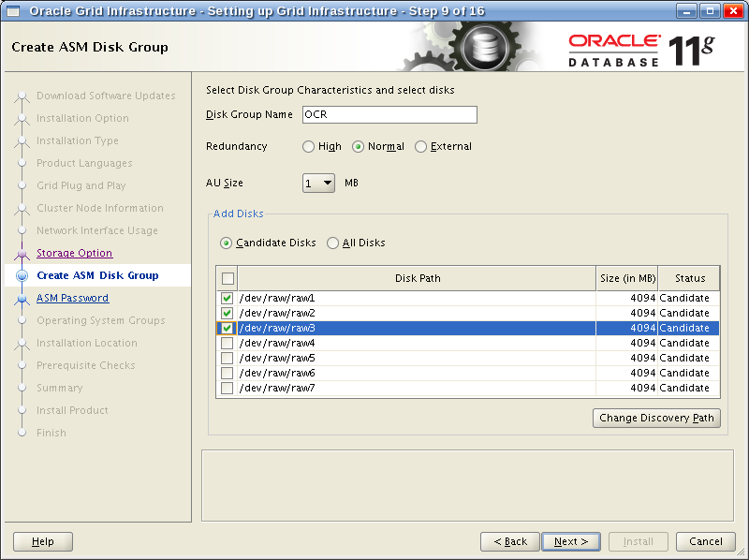Select the /dev/raw/raw7 path cell
The width and height of the screenshot is (749, 560).
[417, 388]
